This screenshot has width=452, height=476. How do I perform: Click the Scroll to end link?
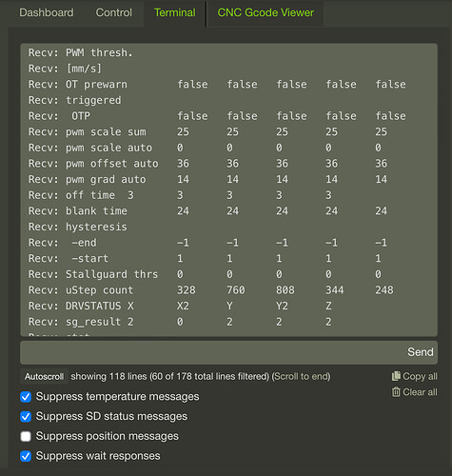301,376
